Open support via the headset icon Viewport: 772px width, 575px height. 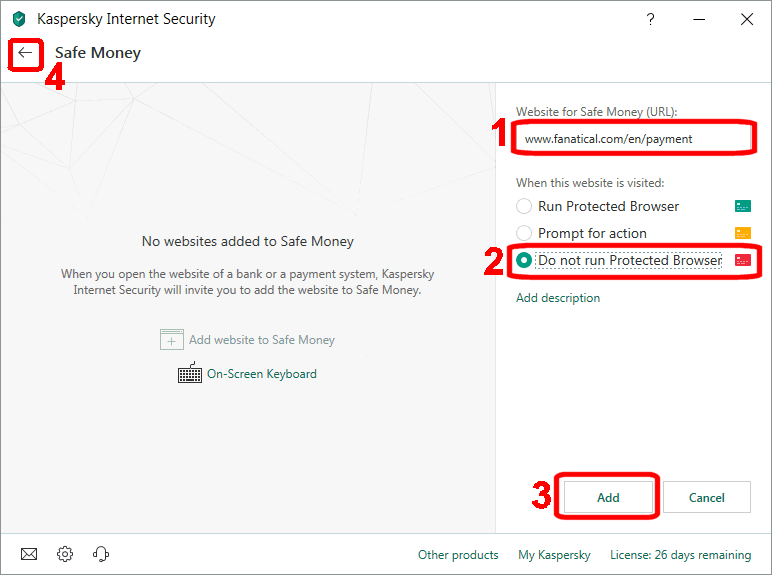101,554
